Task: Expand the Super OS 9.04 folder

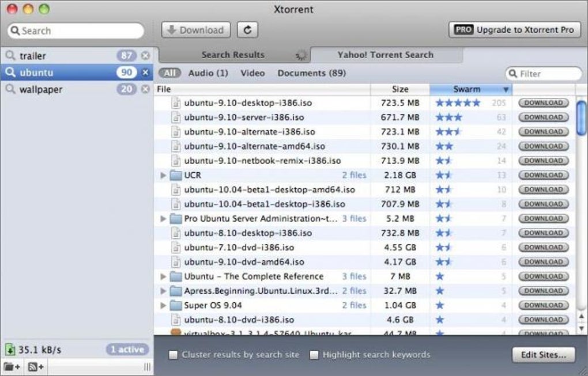Action: 163,305
